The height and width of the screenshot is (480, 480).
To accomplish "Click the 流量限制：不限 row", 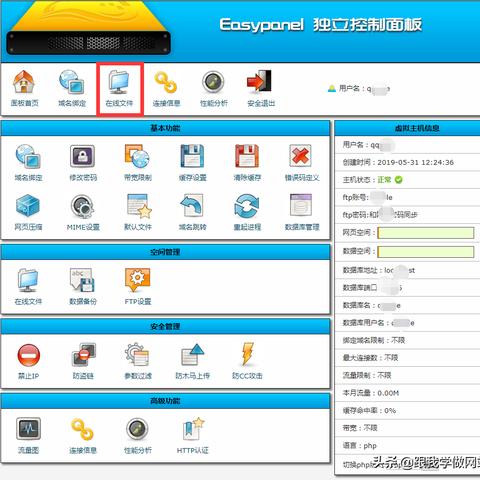I will tap(407, 375).
